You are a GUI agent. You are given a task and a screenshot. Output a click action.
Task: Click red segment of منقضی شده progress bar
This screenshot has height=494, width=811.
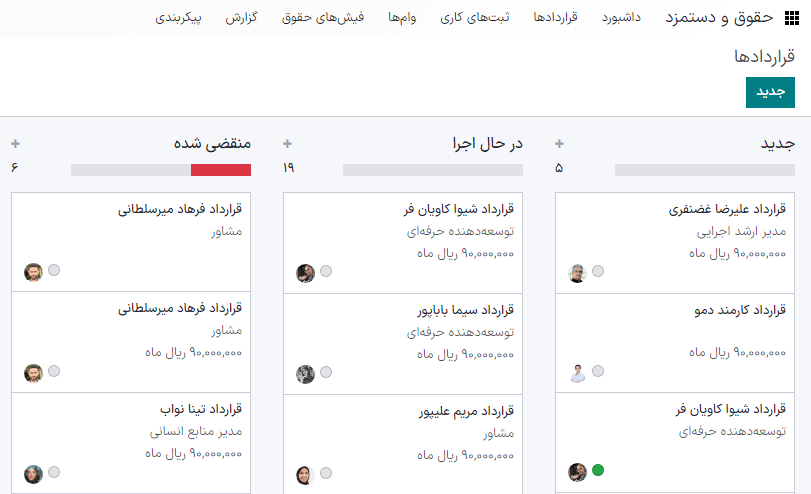coord(221,170)
